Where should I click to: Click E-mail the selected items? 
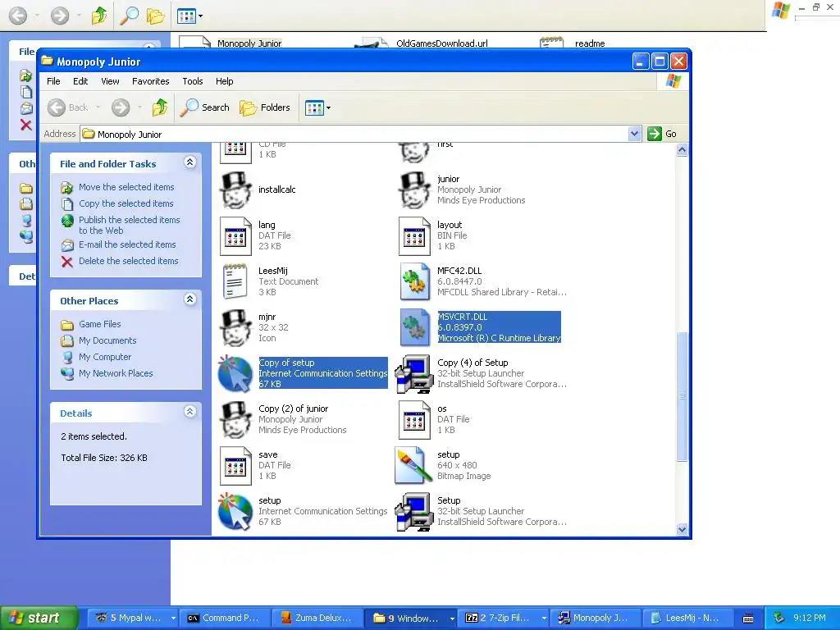tap(127, 244)
